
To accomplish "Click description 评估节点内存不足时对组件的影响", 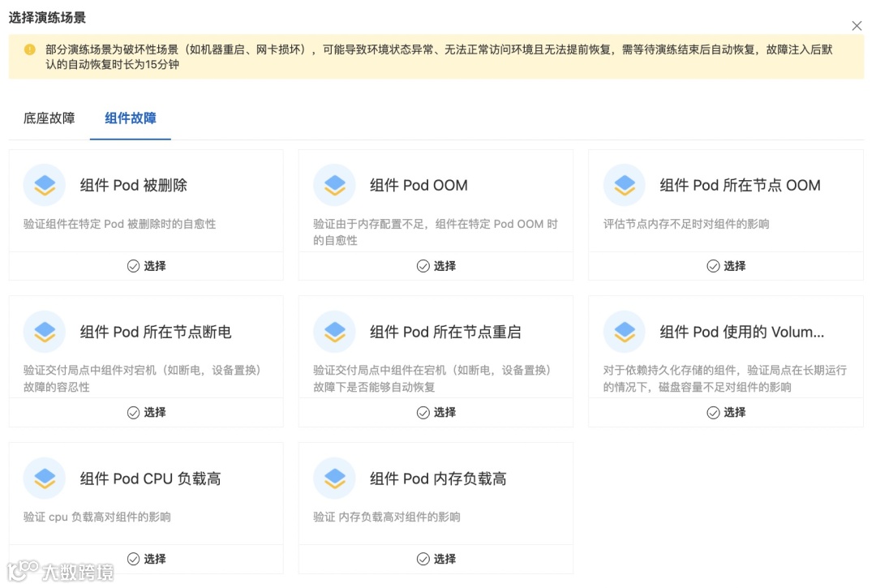I will [x=686, y=224].
